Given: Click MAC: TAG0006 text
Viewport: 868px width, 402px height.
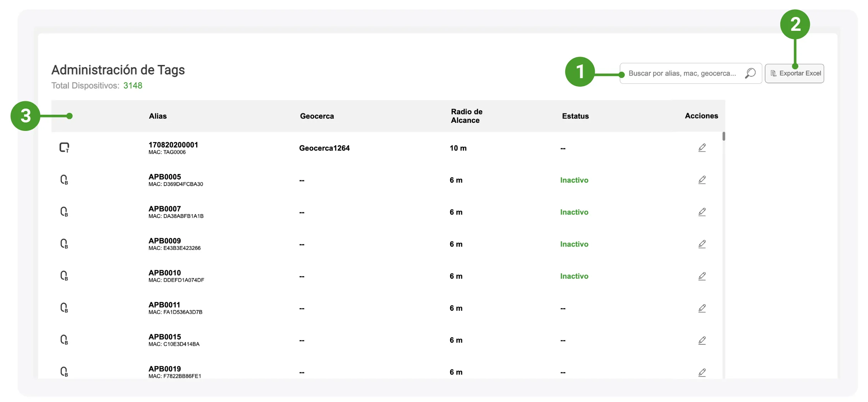Looking at the screenshot, I should 167,152.
